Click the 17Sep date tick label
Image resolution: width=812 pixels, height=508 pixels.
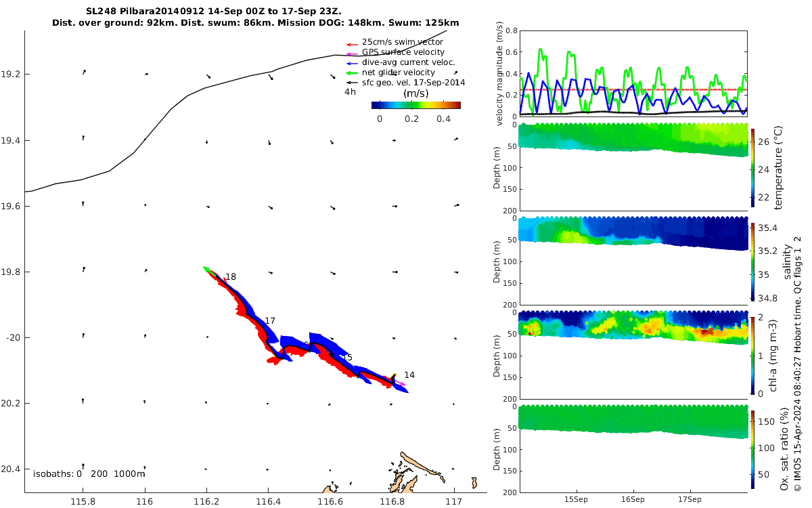pos(690,499)
